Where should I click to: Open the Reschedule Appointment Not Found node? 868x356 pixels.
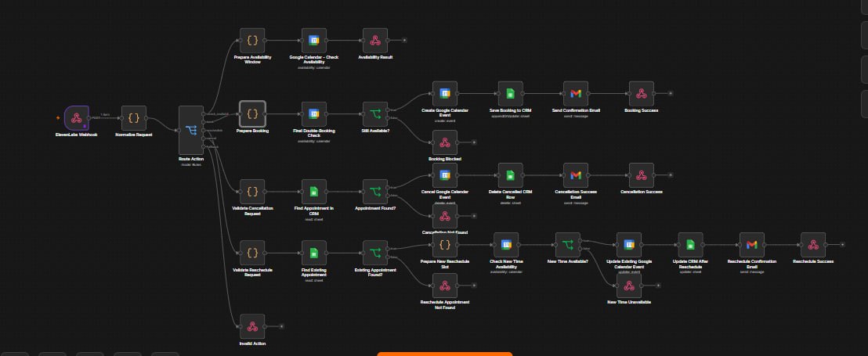(444, 286)
